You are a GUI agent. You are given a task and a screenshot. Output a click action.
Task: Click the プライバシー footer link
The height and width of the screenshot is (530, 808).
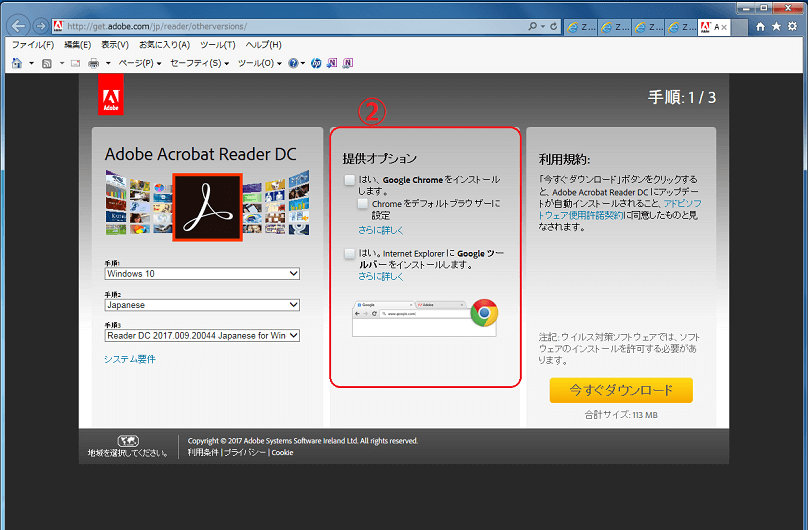coord(245,452)
